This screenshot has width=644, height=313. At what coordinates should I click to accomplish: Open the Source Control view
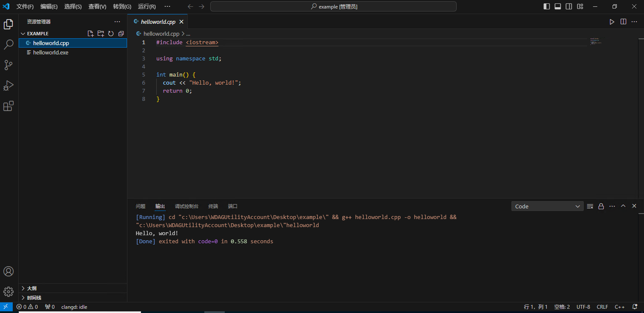(8, 65)
